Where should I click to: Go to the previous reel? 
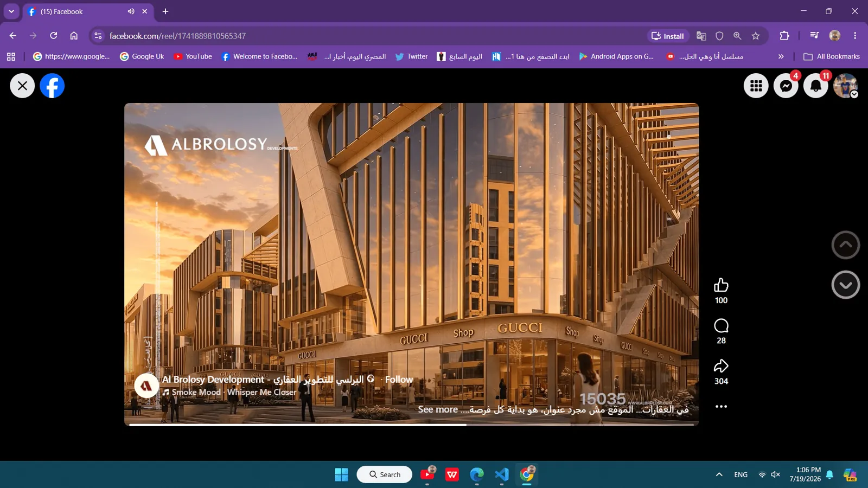846,245
